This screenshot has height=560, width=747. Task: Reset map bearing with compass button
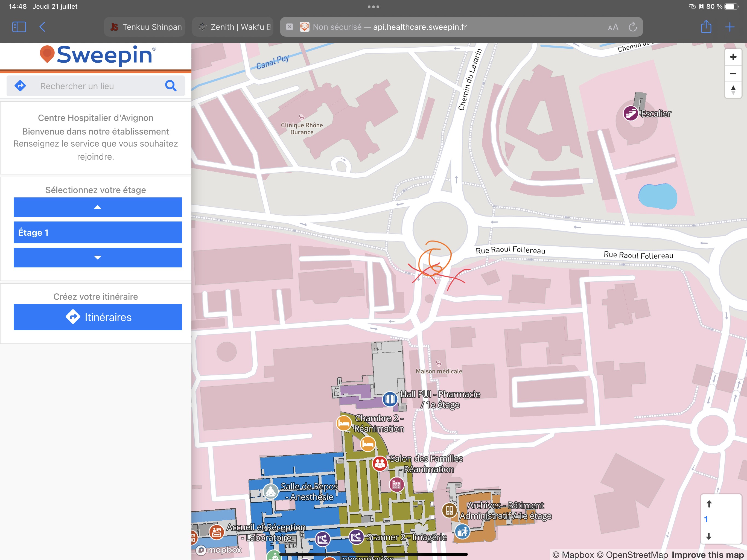tap(733, 90)
